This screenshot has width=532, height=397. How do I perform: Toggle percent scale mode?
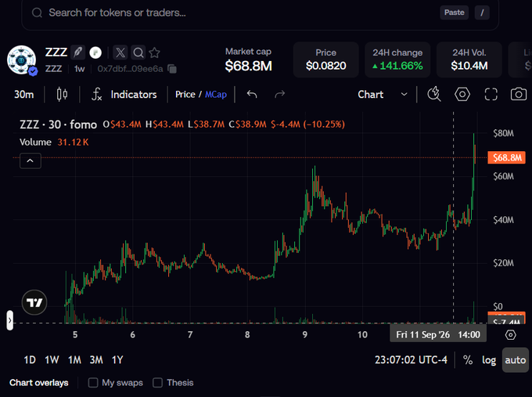468,360
